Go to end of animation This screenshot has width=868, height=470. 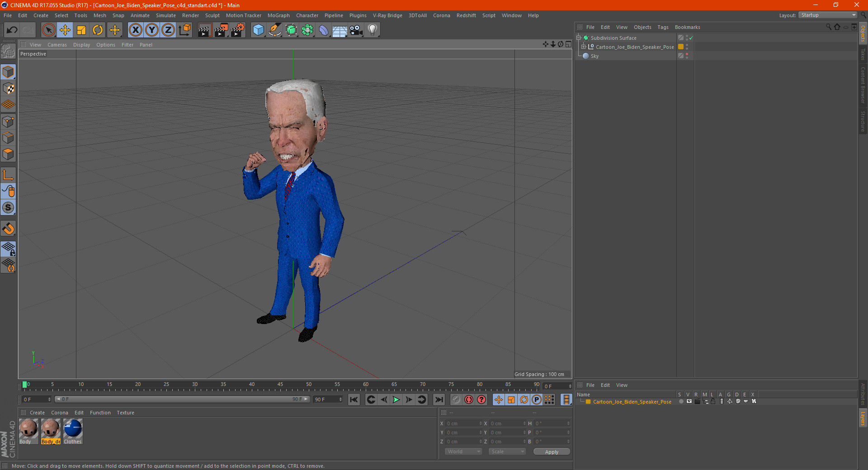(439, 399)
